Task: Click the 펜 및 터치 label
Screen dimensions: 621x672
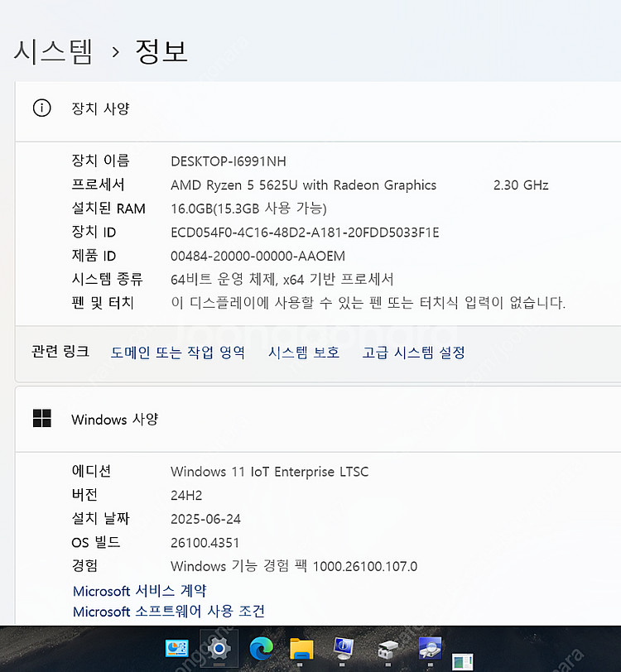Action: 103,303
